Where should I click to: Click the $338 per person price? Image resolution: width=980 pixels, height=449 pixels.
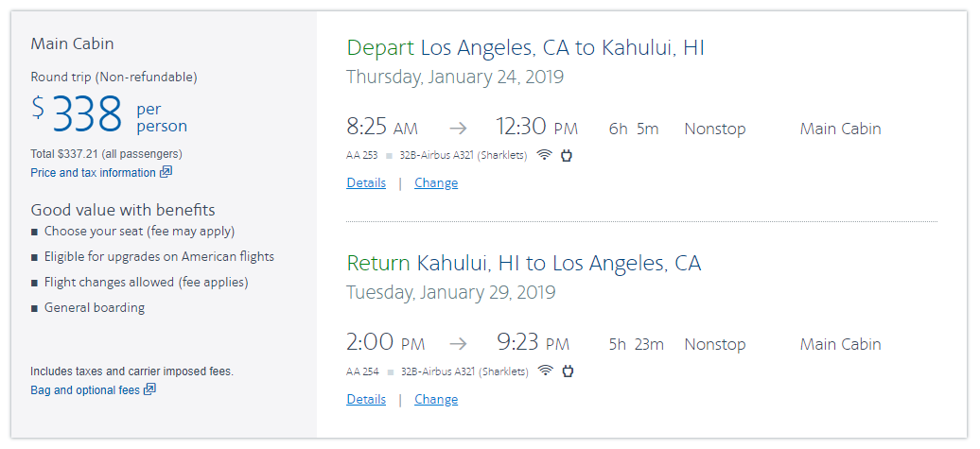[x=87, y=115]
